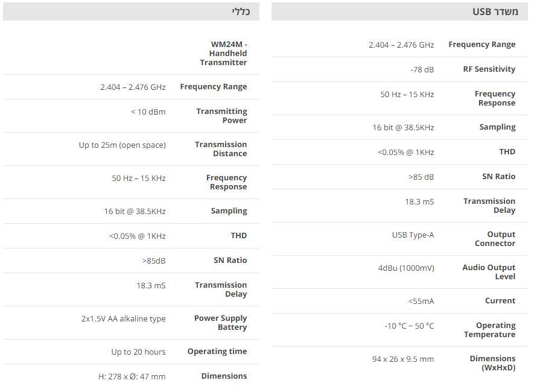Select the USB Type-A value
Image resolution: width=549 pixels, height=392 pixels.
pos(413,235)
